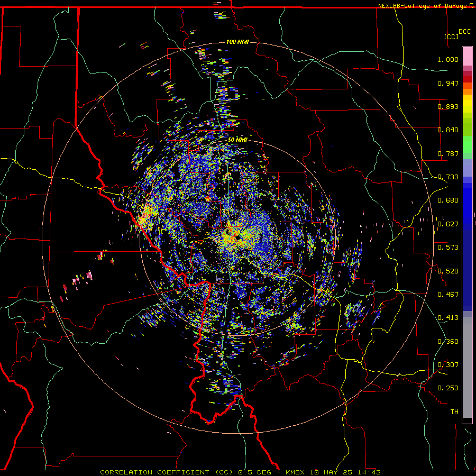Select the 0.787 legend value
Screen dimensions: 476x476
pyautogui.click(x=448, y=153)
